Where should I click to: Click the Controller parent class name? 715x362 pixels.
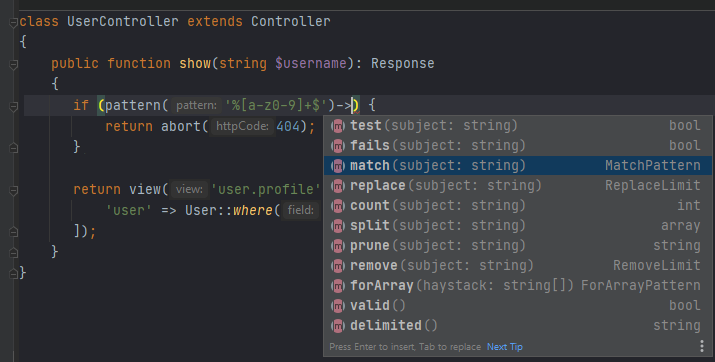tap(290, 21)
